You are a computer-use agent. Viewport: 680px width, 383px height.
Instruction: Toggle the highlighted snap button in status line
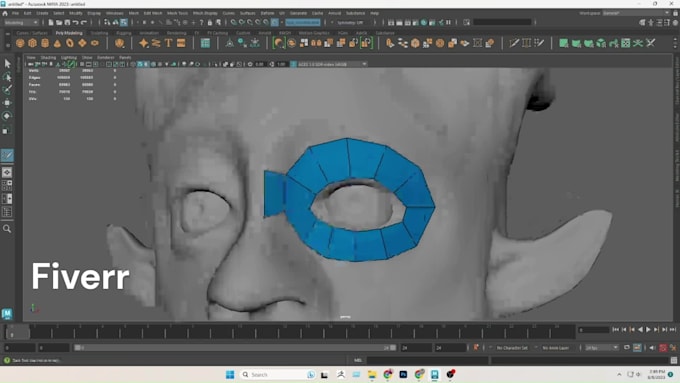point(275,23)
